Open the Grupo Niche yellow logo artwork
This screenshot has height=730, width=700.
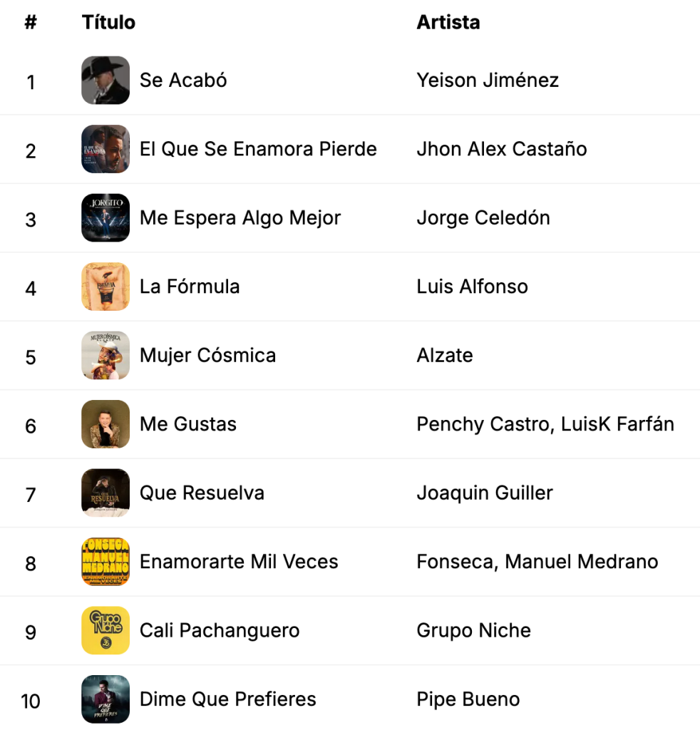point(105,630)
